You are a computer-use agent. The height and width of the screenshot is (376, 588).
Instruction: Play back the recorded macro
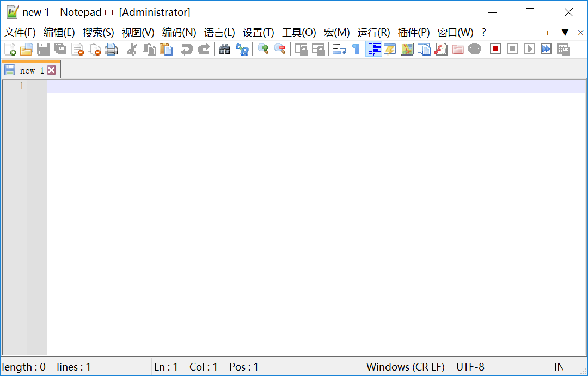point(529,48)
